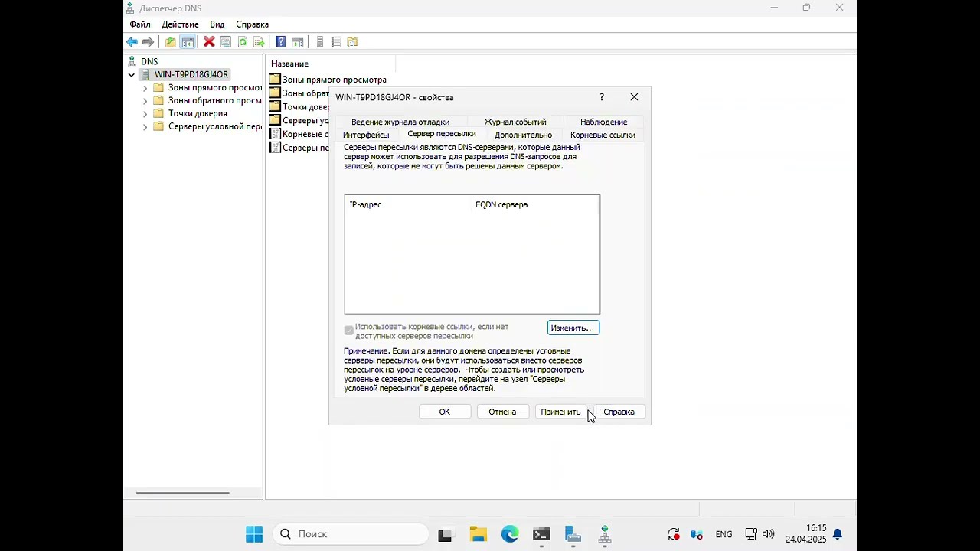Open Windows Start menu

click(254, 534)
